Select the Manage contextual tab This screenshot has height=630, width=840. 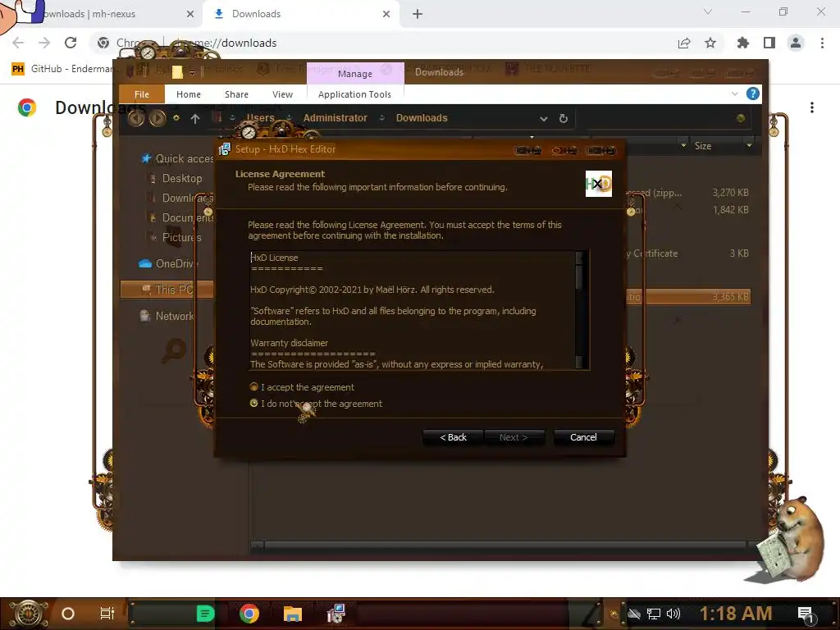click(x=354, y=73)
